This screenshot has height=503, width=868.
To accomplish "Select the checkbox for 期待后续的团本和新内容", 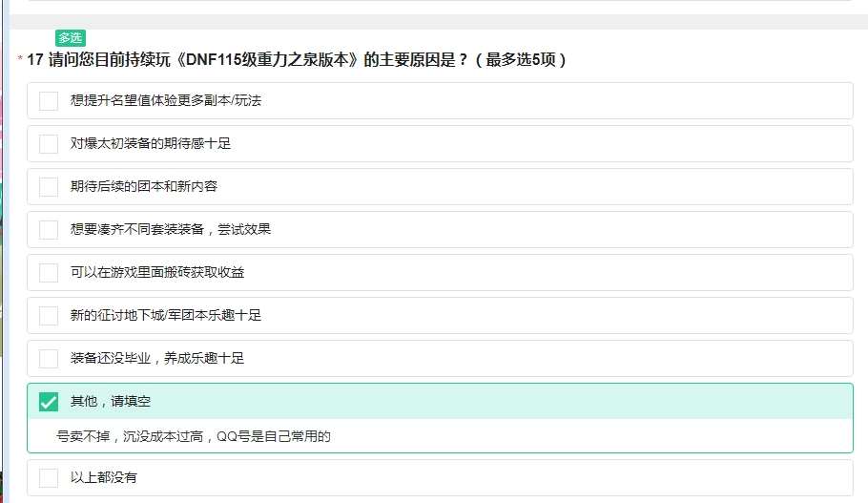I will coord(49,187).
